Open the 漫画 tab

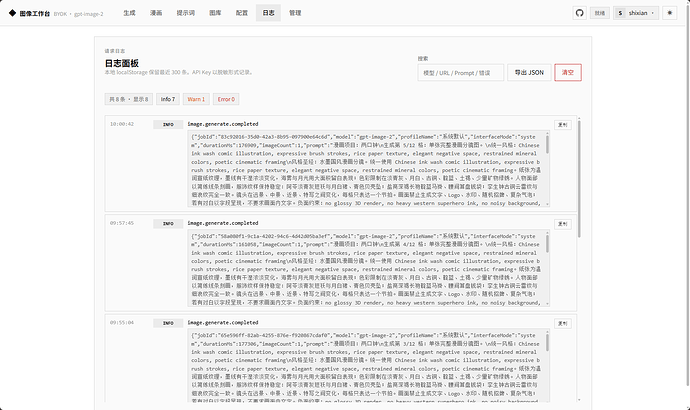click(x=156, y=13)
